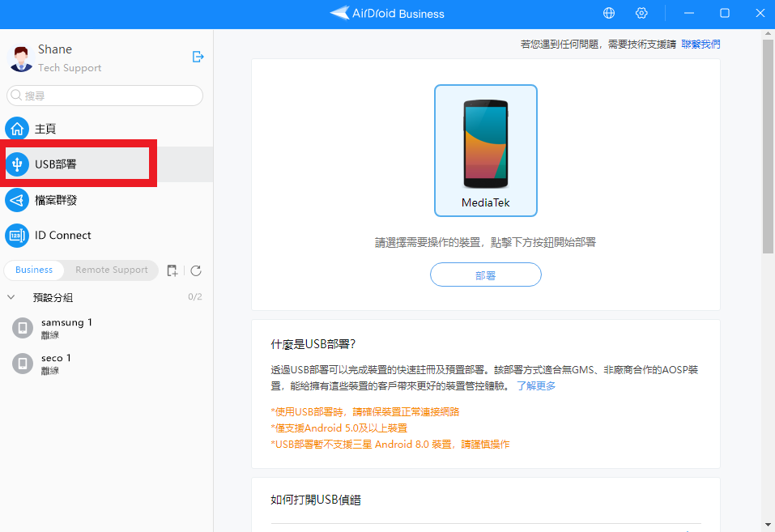This screenshot has height=532, width=775.
Task: Click the 主頁 home icon
Action: (x=17, y=129)
